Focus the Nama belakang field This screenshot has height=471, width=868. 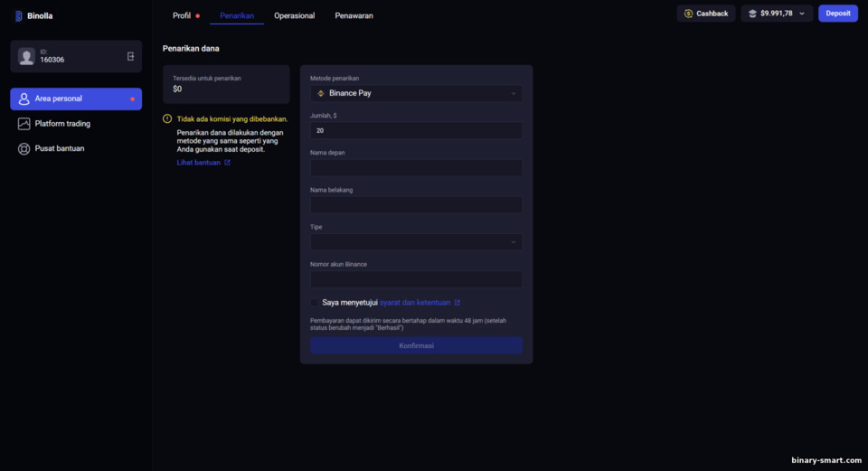click(416, 205)
